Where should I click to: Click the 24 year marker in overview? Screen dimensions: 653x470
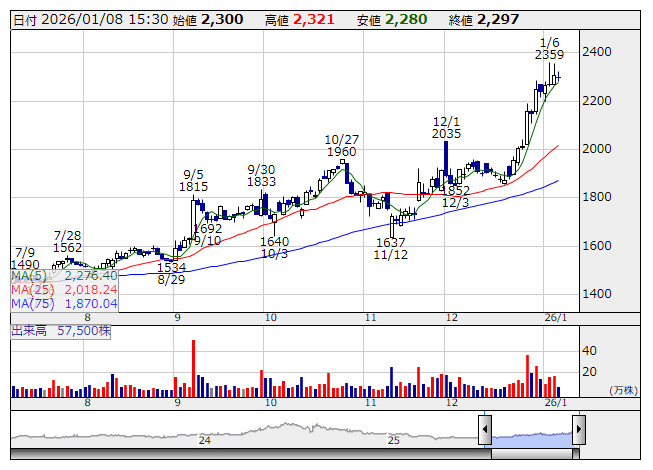[204, 440]
